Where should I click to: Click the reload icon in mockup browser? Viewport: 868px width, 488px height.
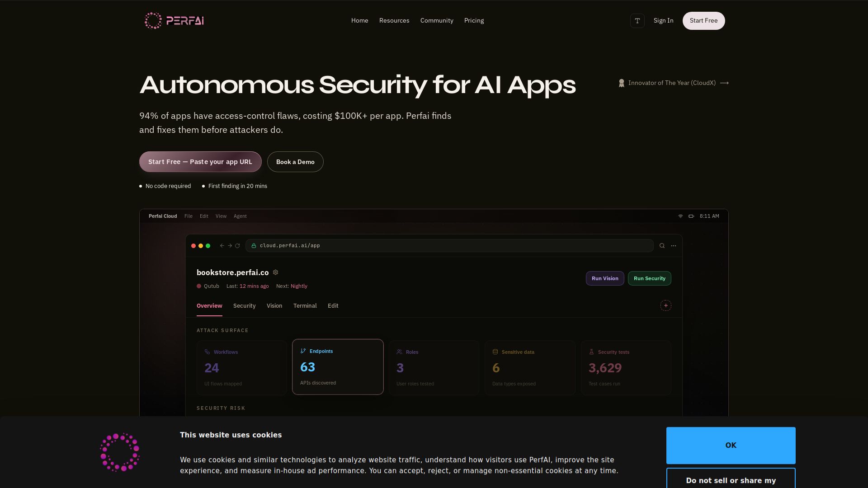coord(237,246)
